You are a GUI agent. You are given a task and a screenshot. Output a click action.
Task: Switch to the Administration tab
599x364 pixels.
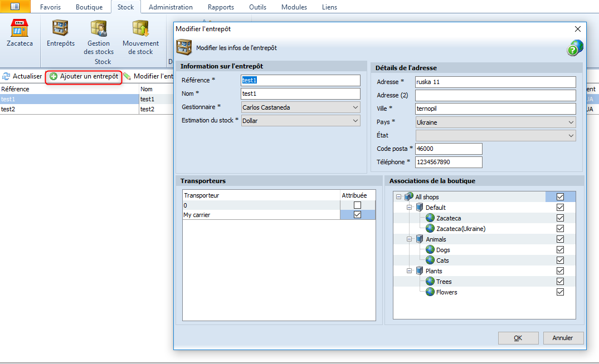[x=171, y=7]
